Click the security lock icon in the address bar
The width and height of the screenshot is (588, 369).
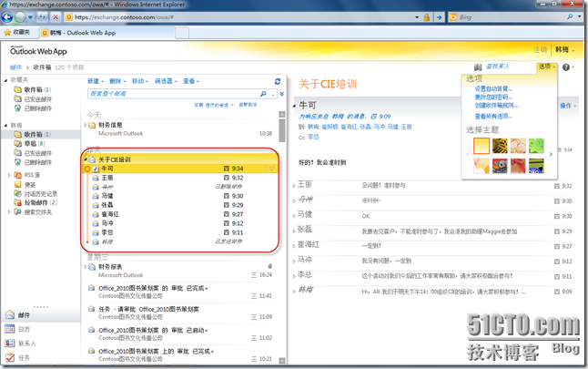point(426,17)
